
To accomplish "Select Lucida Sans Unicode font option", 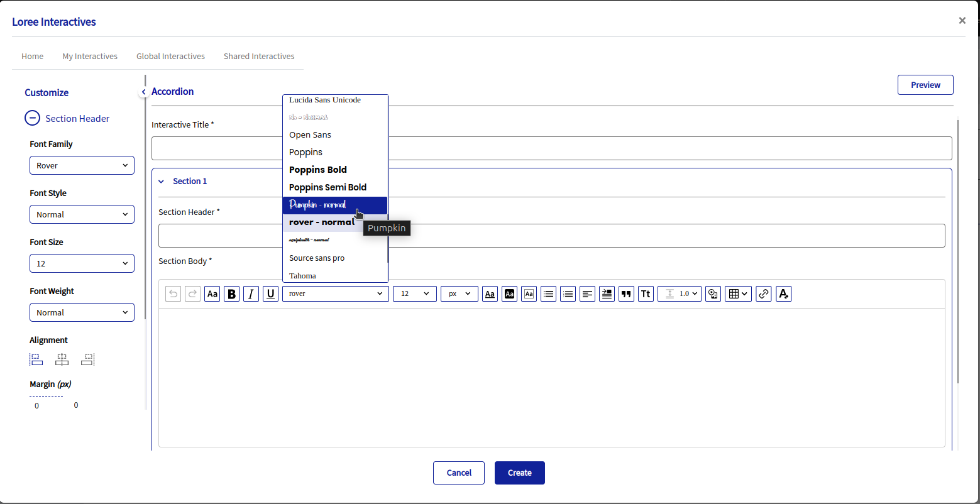I will [335, 100].
